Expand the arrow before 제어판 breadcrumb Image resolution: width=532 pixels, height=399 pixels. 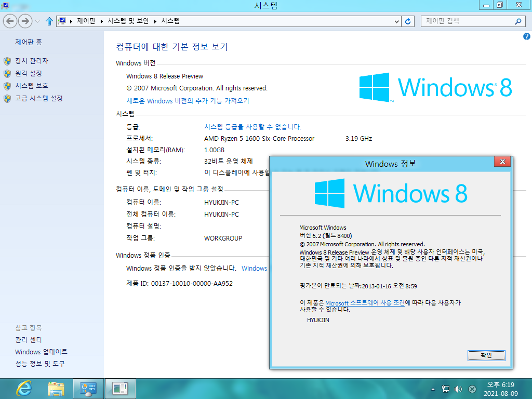(71, 21)
